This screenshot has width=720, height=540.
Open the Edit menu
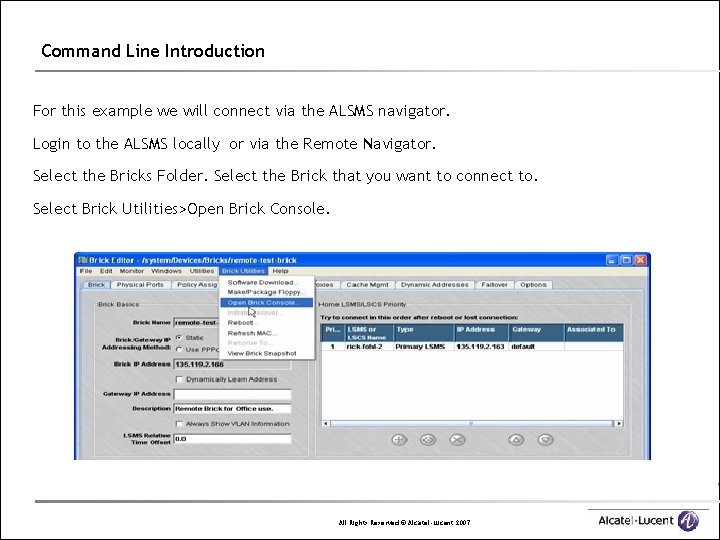(x=106, y=271)
